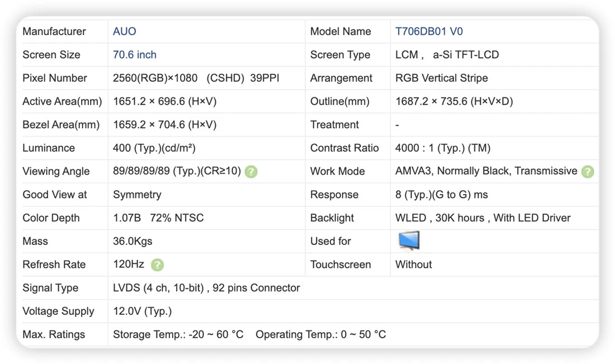Click the Voltage Supply label
The width and height of the screenshot is (615, 364).
59,311
